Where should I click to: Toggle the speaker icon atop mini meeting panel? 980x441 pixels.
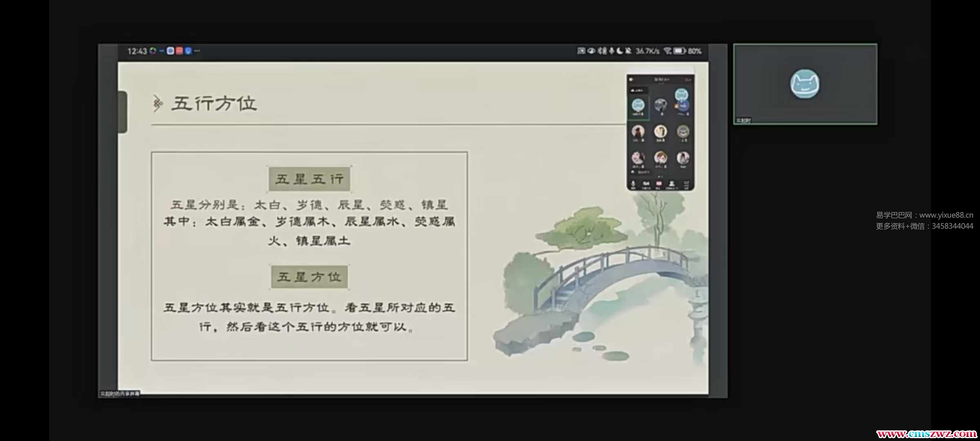631,79
